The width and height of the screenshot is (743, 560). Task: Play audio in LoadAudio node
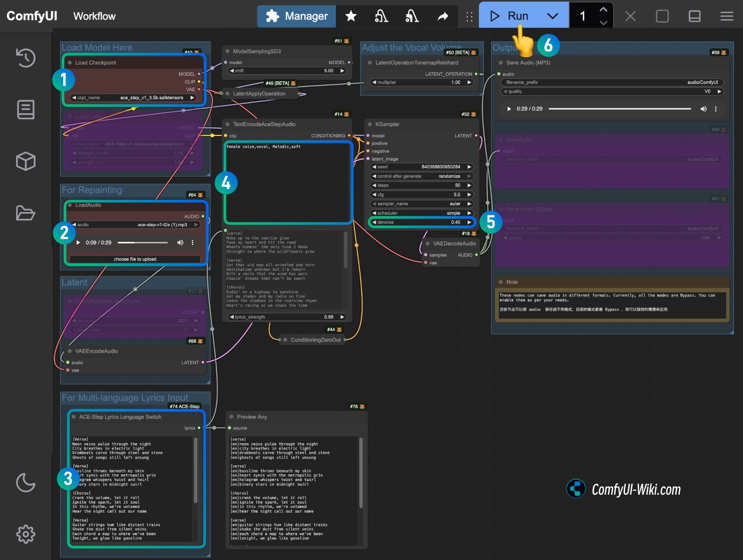tap(78, 243)
